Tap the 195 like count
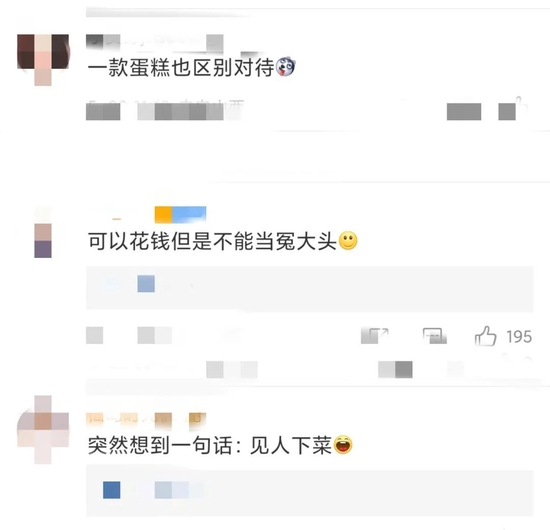 (519, 336)
